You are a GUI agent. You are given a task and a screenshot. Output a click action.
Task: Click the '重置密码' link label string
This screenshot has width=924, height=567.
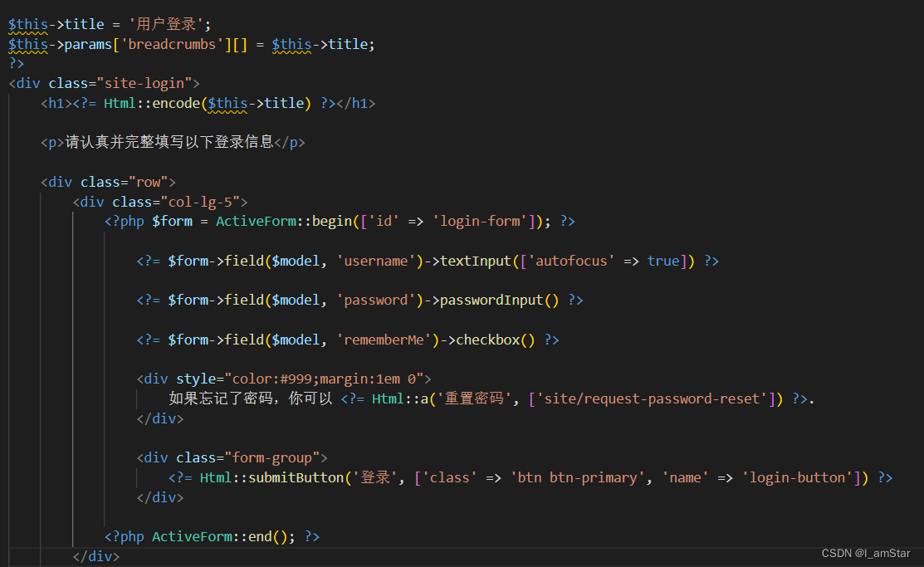tap(474, 398)
